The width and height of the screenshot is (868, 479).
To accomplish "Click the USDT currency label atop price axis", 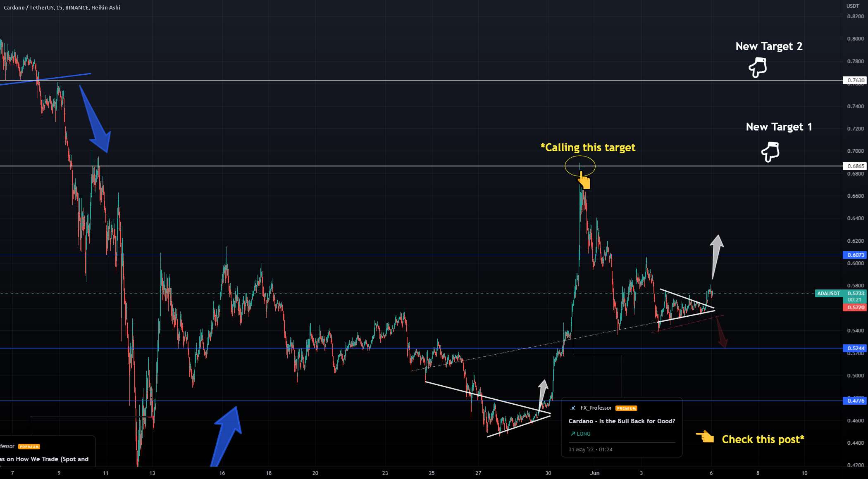I will click(853, 6).
